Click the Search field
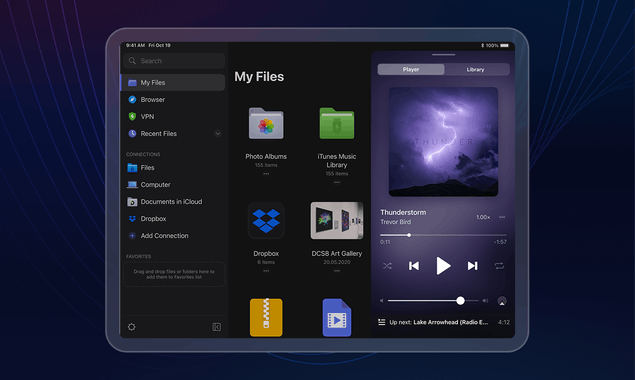The width and height of the screenshot is (635, 380). [x=174, y=61]
